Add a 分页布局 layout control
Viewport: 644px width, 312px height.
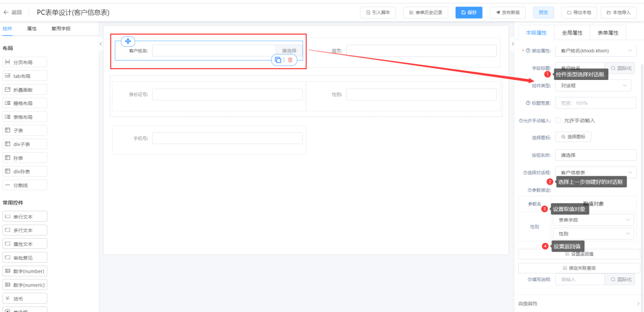25,62
